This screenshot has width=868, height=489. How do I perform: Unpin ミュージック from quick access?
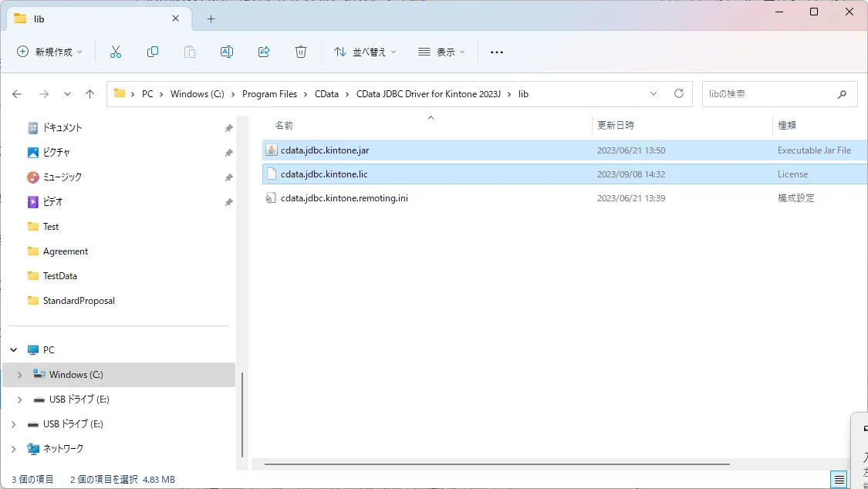pyautogui.click(x=228, y=177)
